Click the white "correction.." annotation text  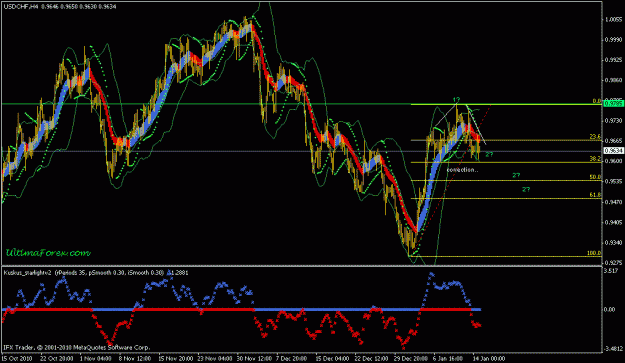(x=462, y=170)
